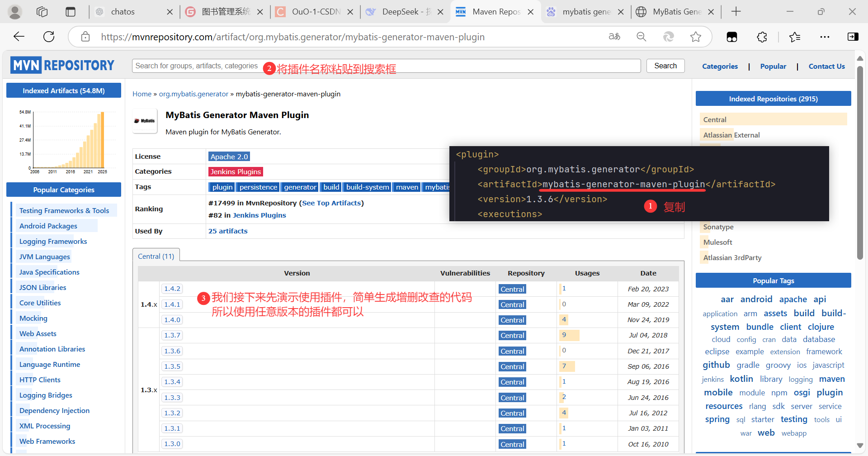This screenshot has width=868, height=456.
Task: Click the spring popular tag
Action: coord(717,419)
